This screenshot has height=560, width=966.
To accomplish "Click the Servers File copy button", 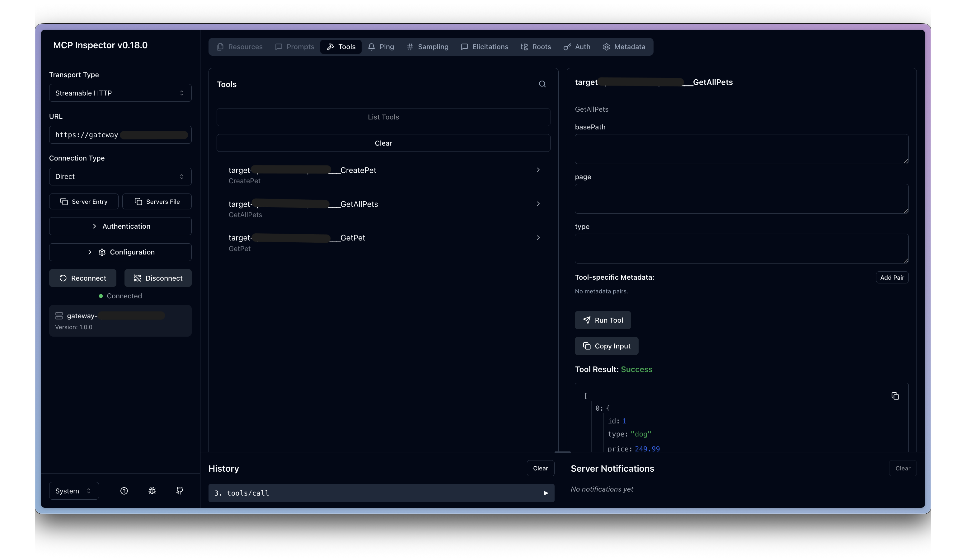I will (x=157, y=202).
